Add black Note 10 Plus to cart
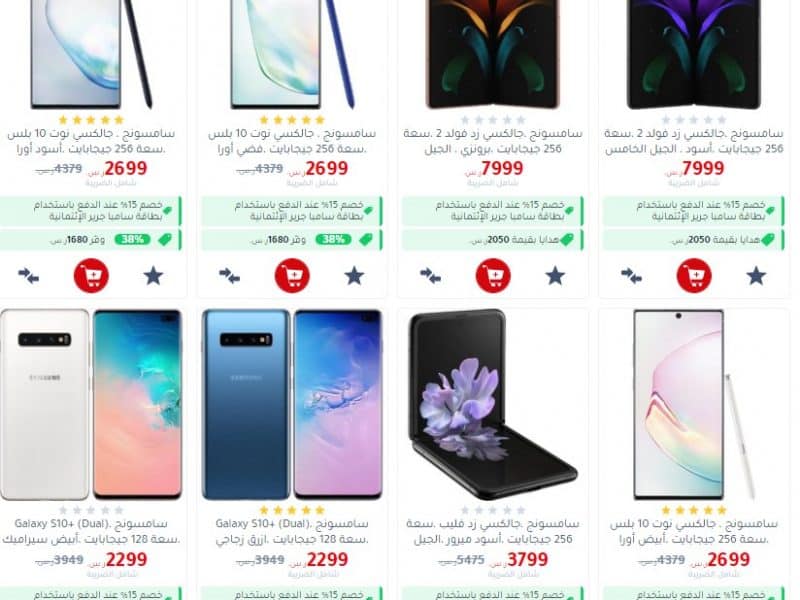The image size is (800, 600). pyautogui.click(x=91, y=276)
